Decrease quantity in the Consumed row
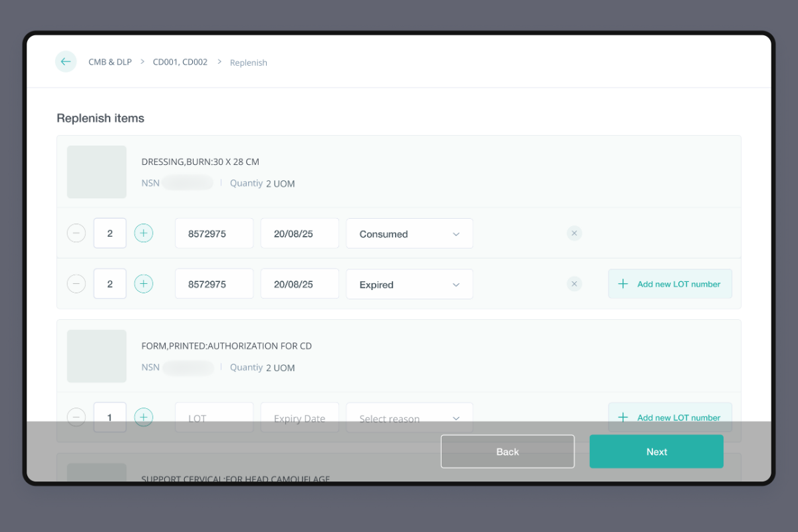This screenshot has height=532, width=798. click(x=76, y=233)
